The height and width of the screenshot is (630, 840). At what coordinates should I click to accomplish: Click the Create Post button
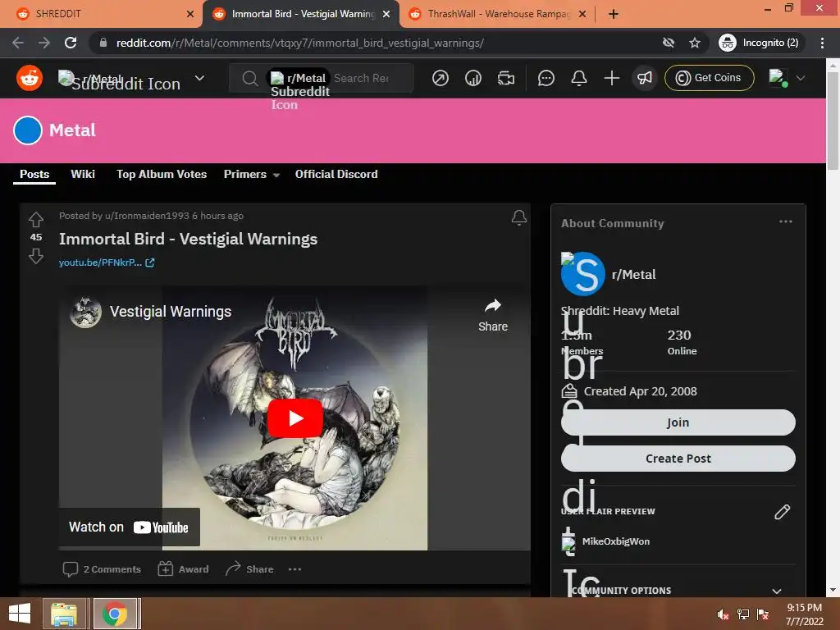678,459
